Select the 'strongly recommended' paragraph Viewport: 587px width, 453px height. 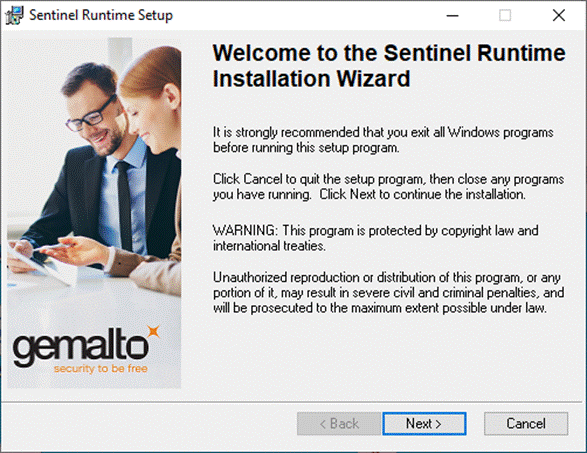coord(383,140)
